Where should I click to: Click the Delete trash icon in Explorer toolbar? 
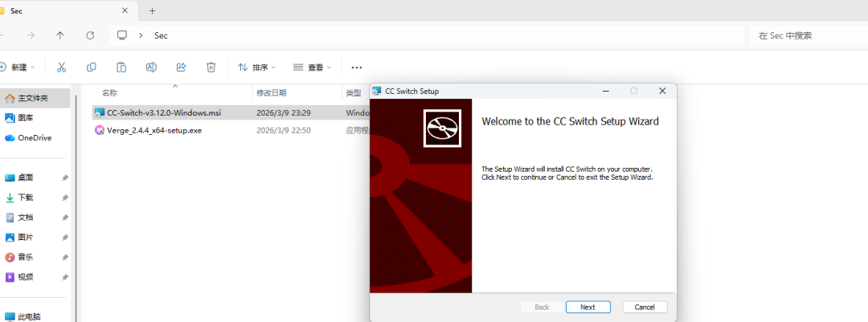(211, 67)
